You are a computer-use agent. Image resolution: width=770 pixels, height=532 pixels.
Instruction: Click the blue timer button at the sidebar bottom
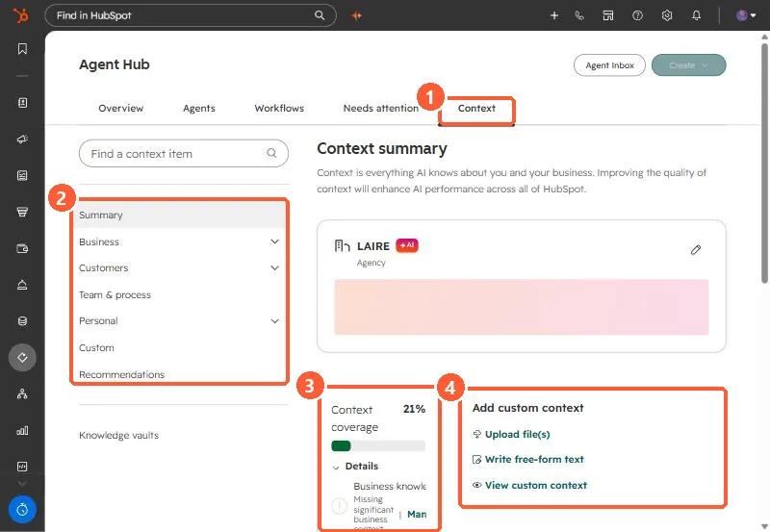pos(22,510)
